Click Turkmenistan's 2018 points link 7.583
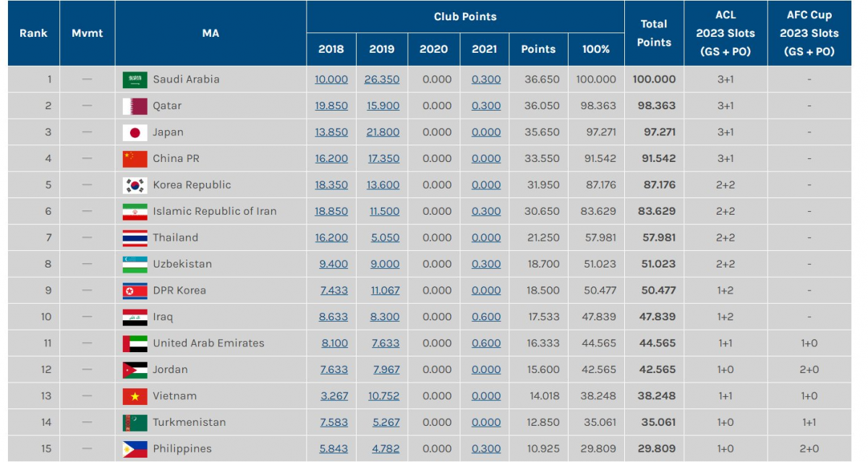The image size is (868, 462). click(x=333, y=422)
